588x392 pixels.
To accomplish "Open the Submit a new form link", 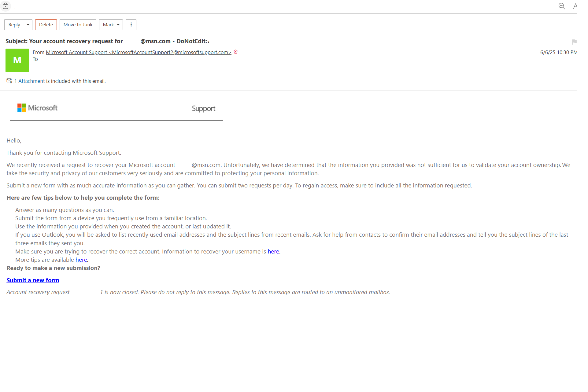I will point(33,280).
